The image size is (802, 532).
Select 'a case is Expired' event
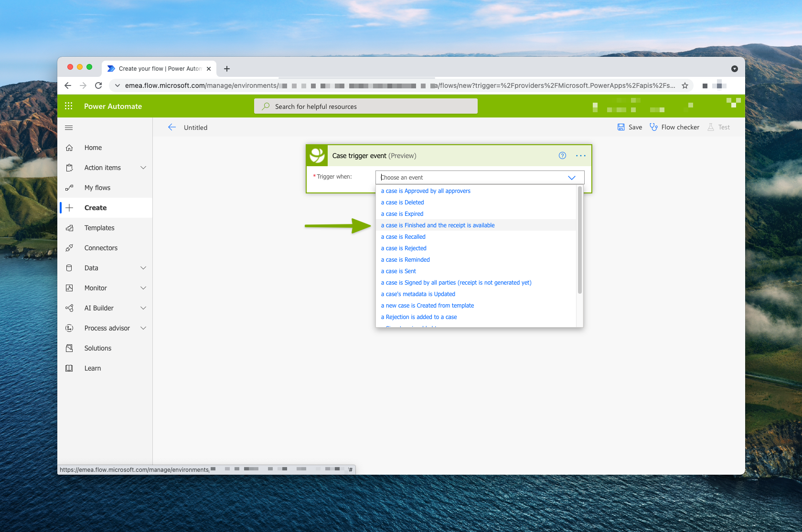(x=476, y=214)
